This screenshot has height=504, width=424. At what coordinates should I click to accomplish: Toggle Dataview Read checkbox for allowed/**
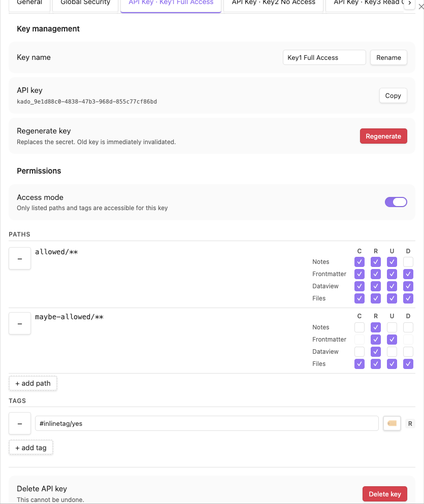point(376,286)
